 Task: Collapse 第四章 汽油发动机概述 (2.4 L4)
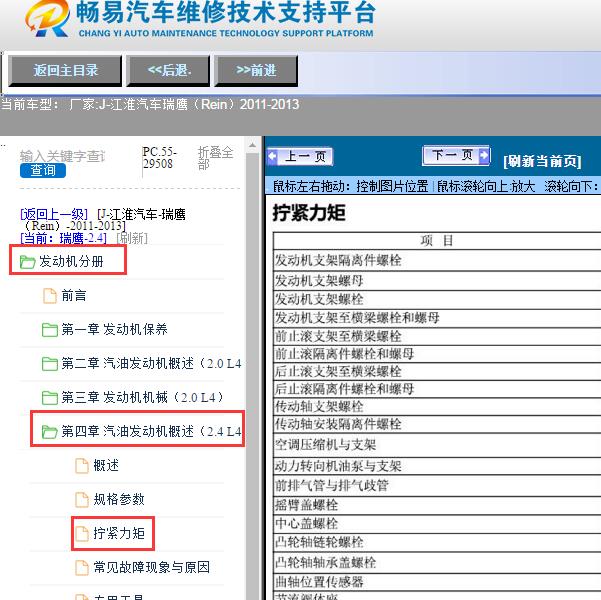(151, 431)
